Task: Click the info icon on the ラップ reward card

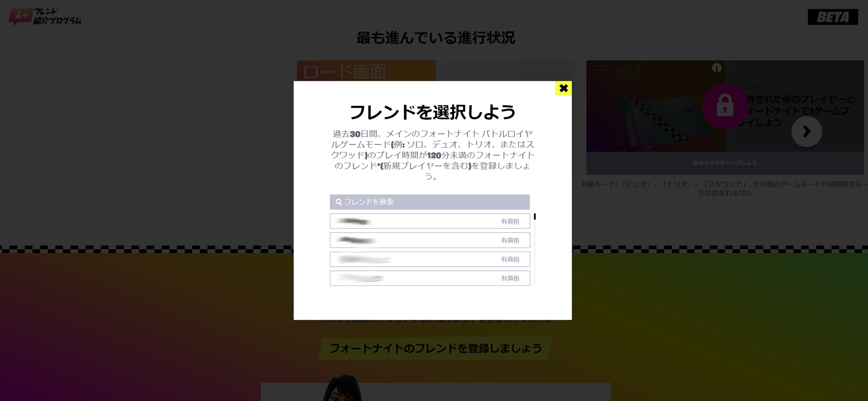Action: tap(716, 68)
